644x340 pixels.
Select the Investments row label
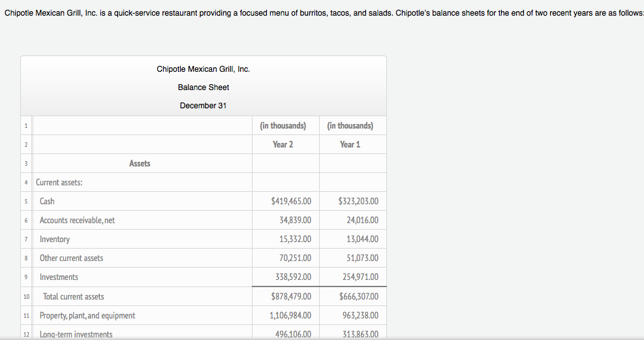click(59, 277)
